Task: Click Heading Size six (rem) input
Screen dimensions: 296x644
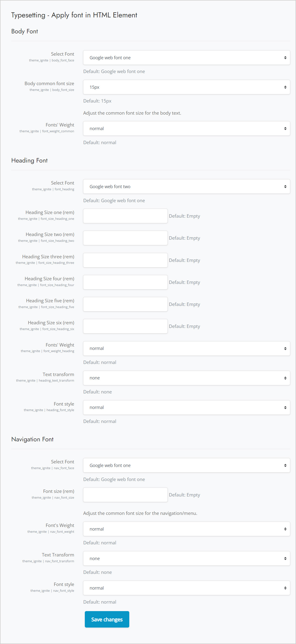Action: [125, 326]
